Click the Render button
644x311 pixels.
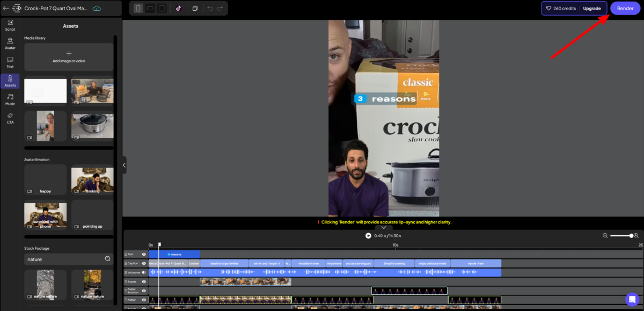coord(624,8)
